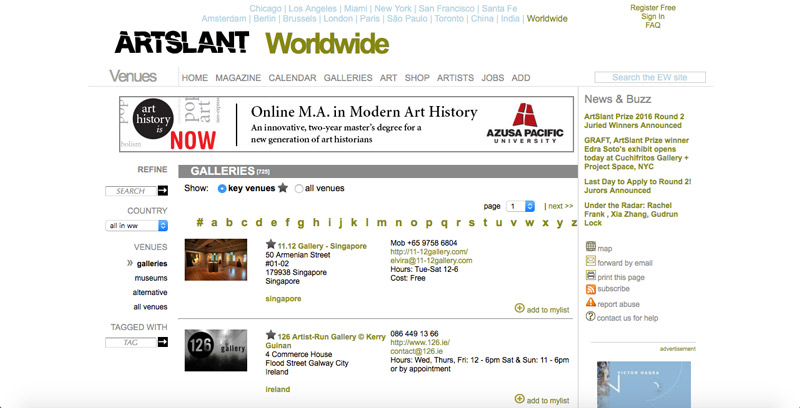Click the star icon beside 11.12 Gallery
The width and height of the screenshot is (800, 408).
click(x=271, y=244)
